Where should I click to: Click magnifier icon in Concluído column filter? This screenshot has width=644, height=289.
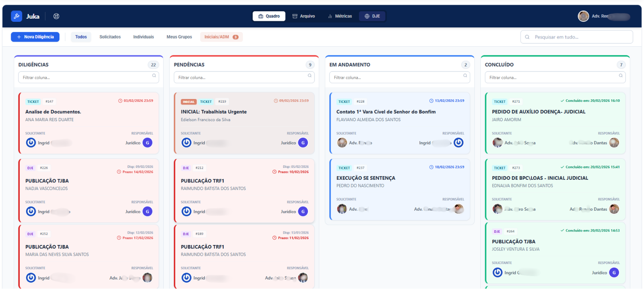tap(621, 76)
